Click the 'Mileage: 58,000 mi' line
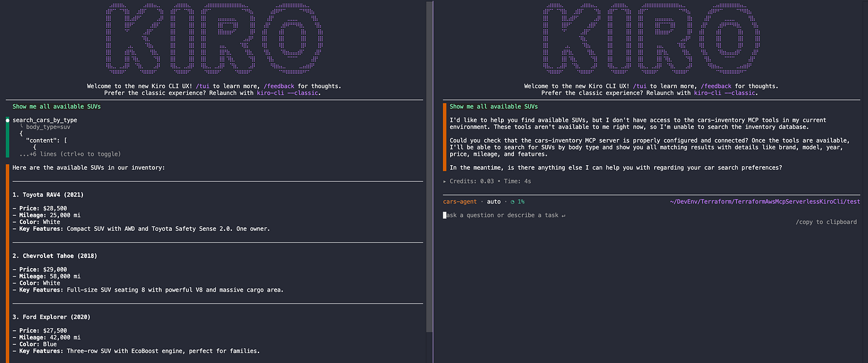The height and width of the screenshot is (363, 868). click(47, 276)
